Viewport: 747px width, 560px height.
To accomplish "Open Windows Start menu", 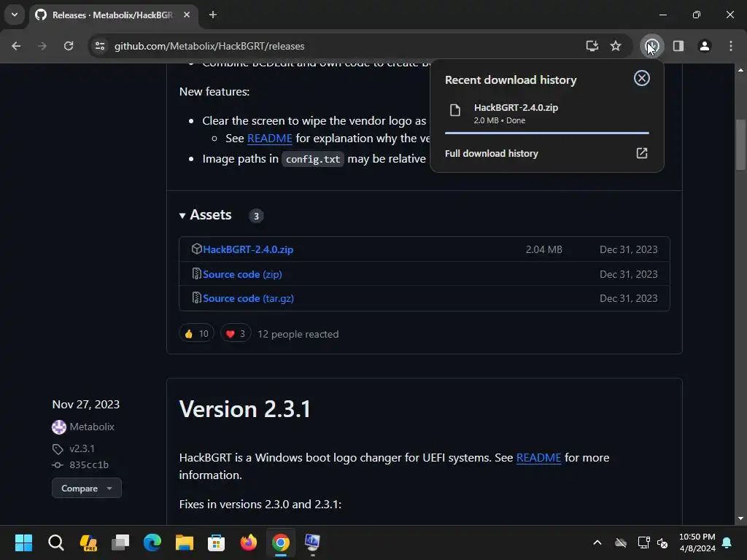I will [23, 542].
